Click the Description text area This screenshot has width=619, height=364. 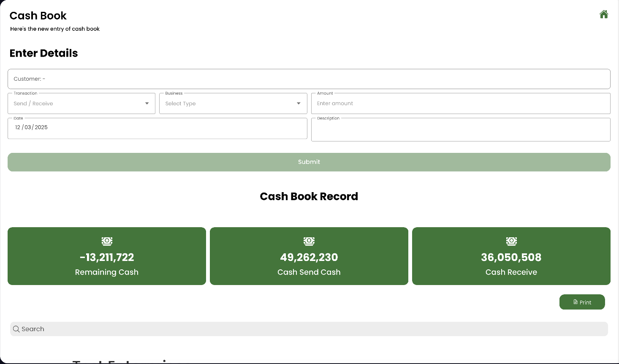pyautogui.click(x=460, y=129)
